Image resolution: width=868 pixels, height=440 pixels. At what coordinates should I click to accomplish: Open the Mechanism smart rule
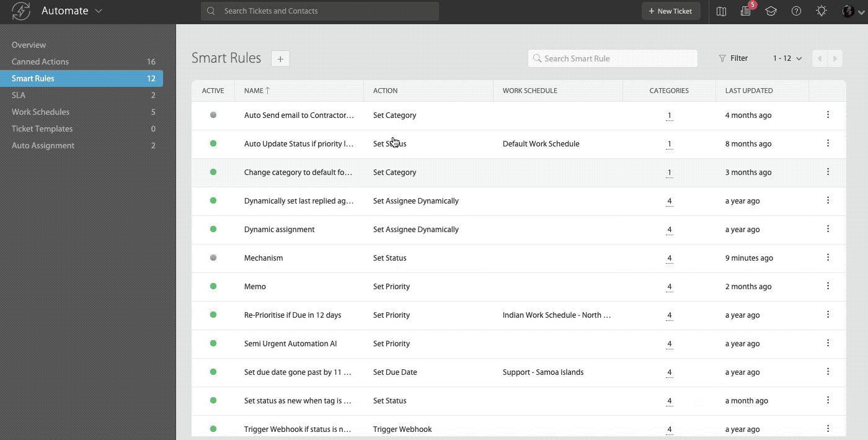click(263, 258)
